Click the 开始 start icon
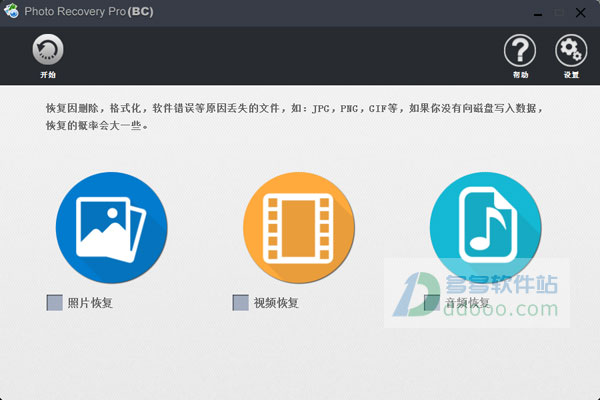600x400 pixels. coord(48,49)
